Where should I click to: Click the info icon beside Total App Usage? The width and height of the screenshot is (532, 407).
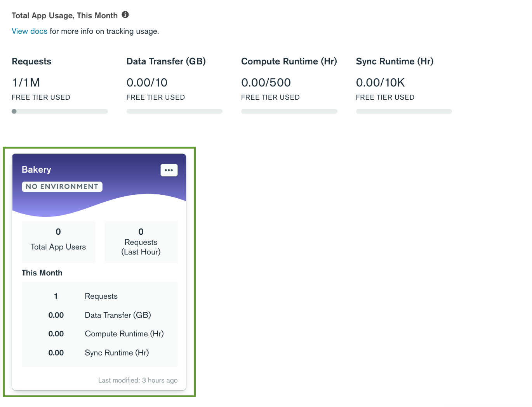(x=125, y=15)
